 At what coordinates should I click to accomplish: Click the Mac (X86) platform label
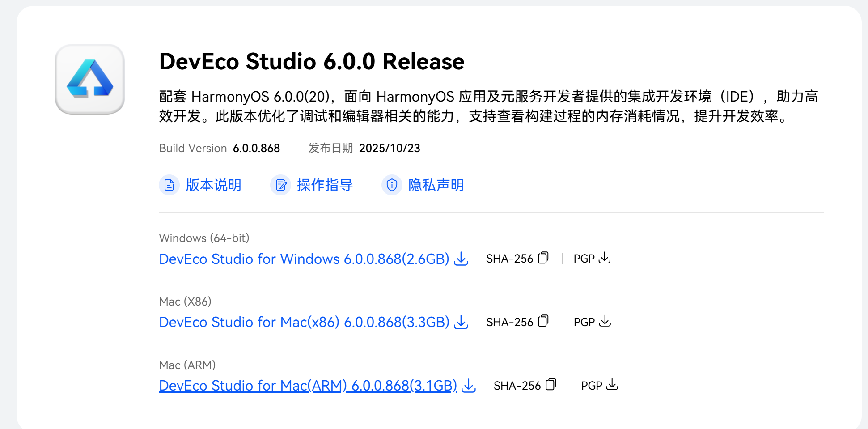[x=185, y=302]
